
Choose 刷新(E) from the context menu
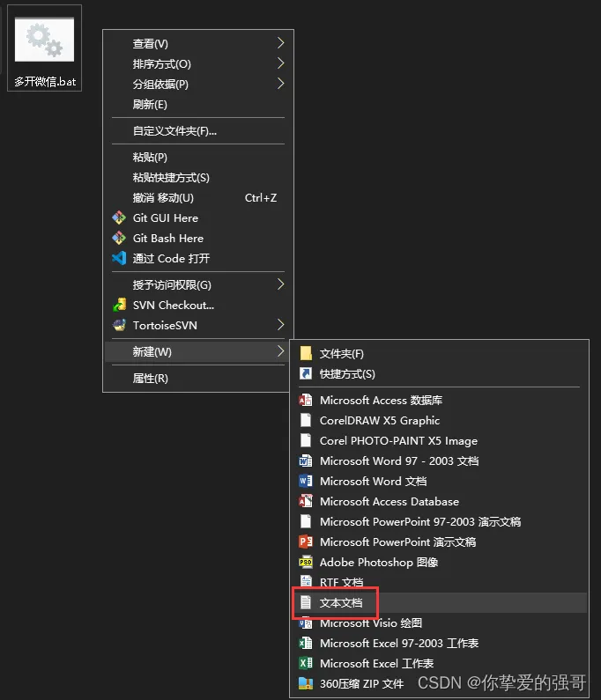click(x=198, y=105)
